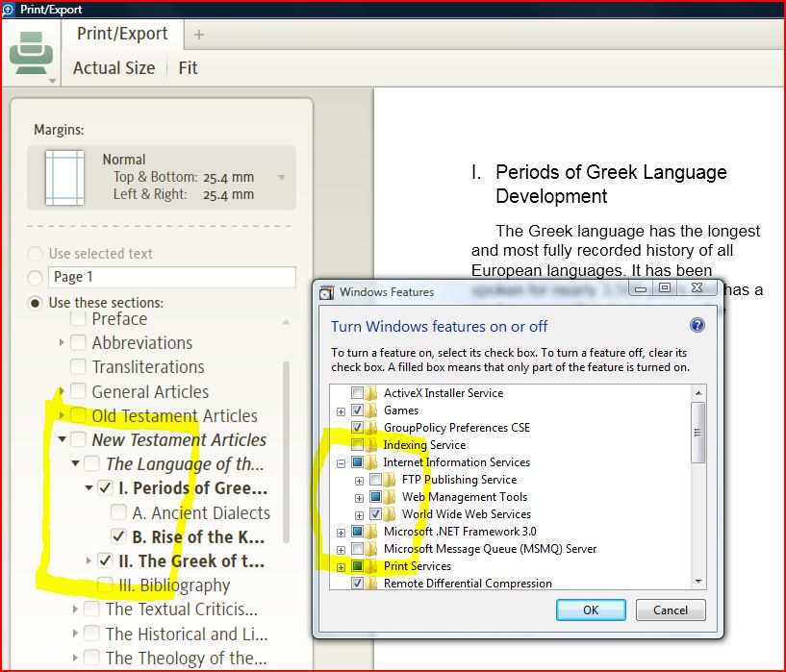Collapse I. Periods of Gree... section
The height and width of the screenshot is (672, 786).
click(89, 487)
